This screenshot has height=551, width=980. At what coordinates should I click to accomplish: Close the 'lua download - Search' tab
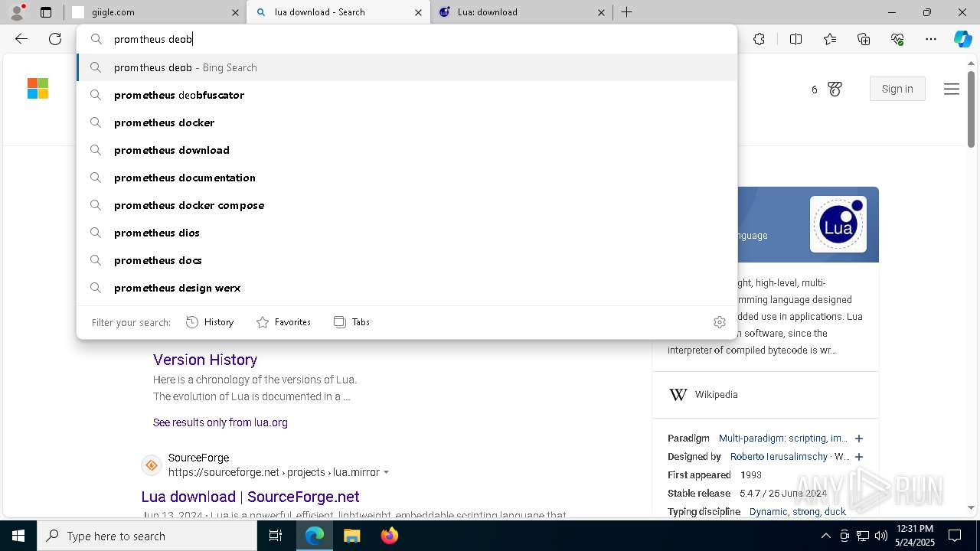pyautogui.click(x=418, y=12)
